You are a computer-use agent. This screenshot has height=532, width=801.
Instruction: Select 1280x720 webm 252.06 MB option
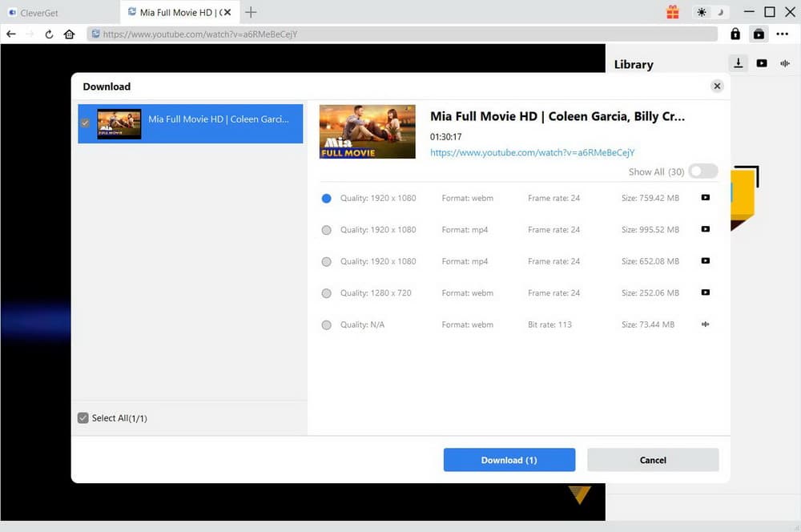pyautogui.click(x=327, y=293)
